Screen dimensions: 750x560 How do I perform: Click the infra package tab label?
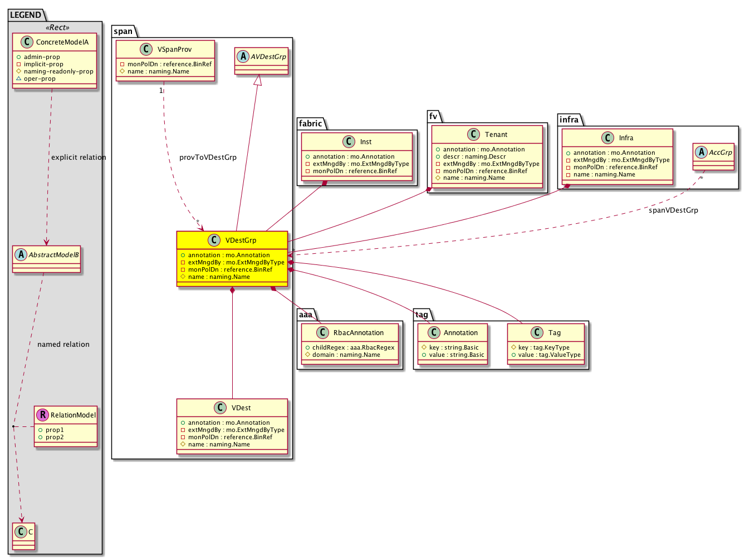coord(569,120)
